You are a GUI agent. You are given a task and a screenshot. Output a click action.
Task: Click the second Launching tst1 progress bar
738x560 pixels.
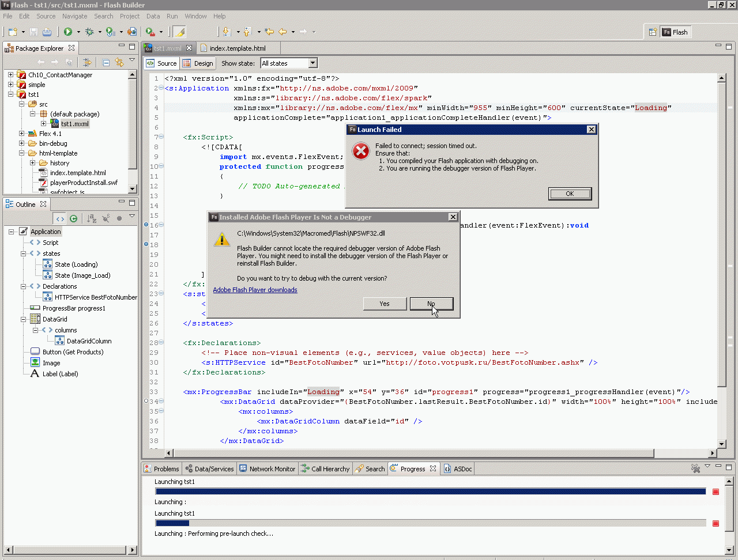coord(430,523)
